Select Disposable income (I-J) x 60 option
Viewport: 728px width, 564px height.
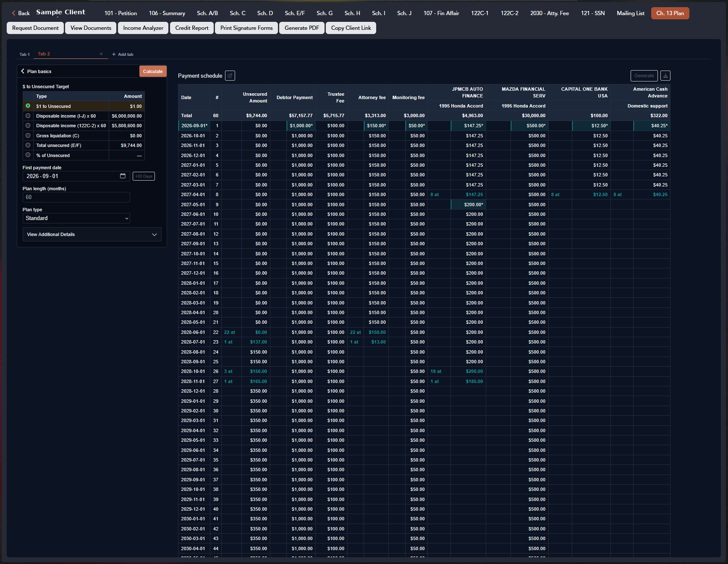pos(28,115)
